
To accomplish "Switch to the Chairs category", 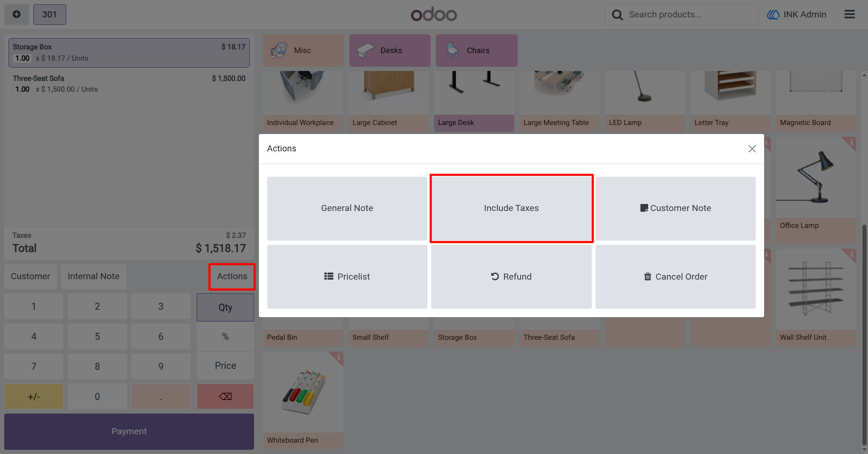I will pos(476,50).
